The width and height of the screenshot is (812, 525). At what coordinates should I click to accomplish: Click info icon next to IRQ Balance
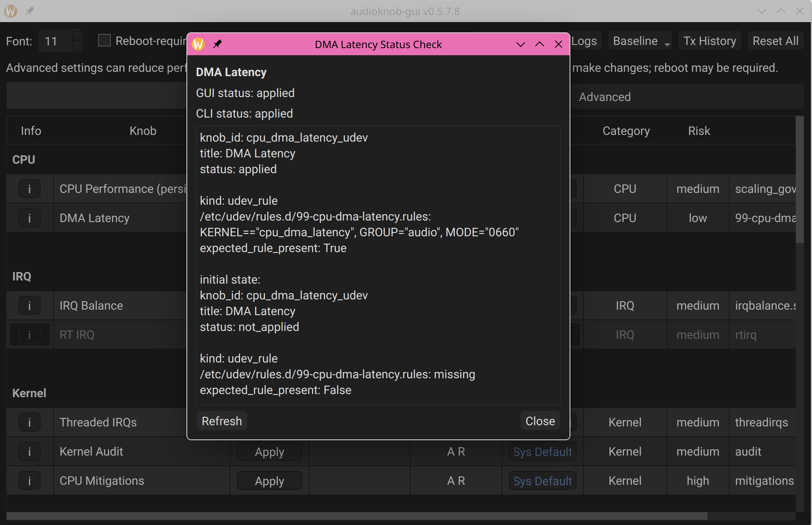pos(30,306)
